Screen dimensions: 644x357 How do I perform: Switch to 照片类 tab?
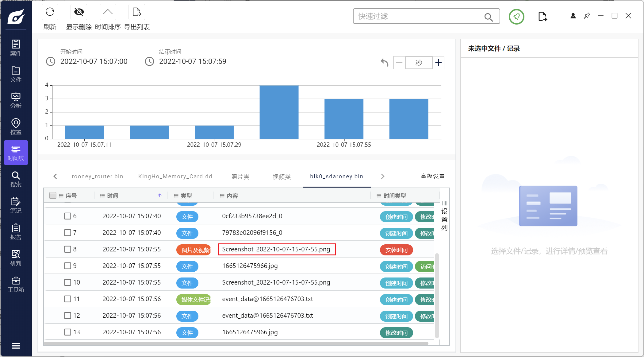pyautogui.click(x=240, y=177)
